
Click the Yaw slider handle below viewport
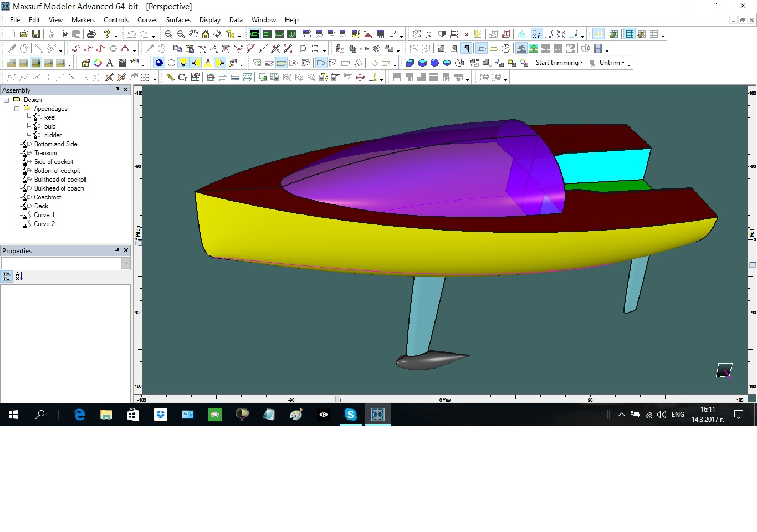pyautogui.click(x=337, y=399)
